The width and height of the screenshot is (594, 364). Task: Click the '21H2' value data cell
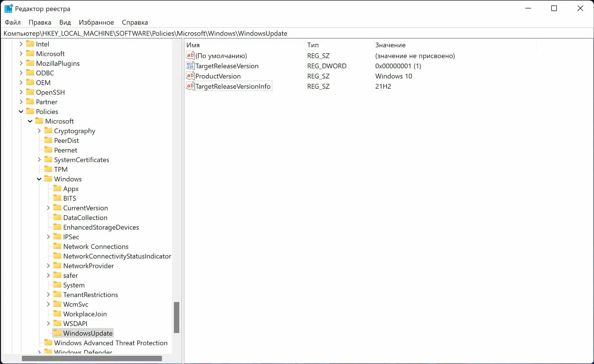click(383, 86)
